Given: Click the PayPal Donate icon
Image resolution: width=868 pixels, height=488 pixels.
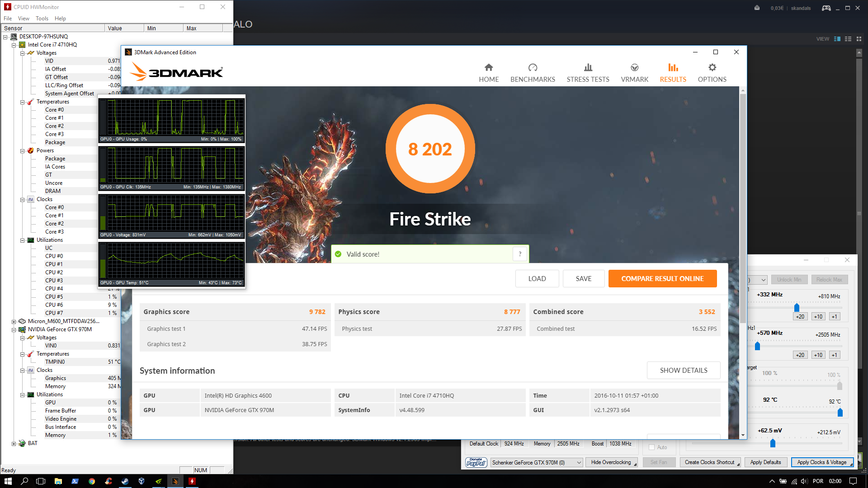Looking at the screenshot, I should [476, 462].
